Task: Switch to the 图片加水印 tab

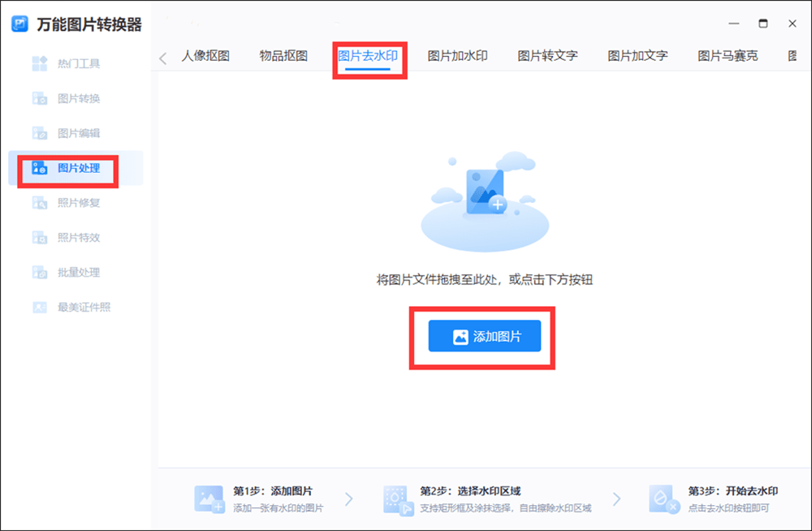Action: tap(457, 56)
